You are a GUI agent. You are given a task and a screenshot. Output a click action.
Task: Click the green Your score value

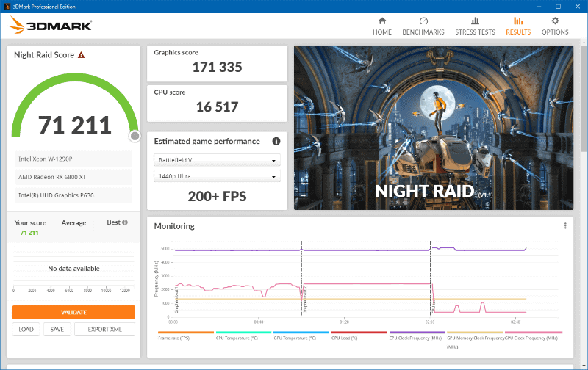coord(29,233)
